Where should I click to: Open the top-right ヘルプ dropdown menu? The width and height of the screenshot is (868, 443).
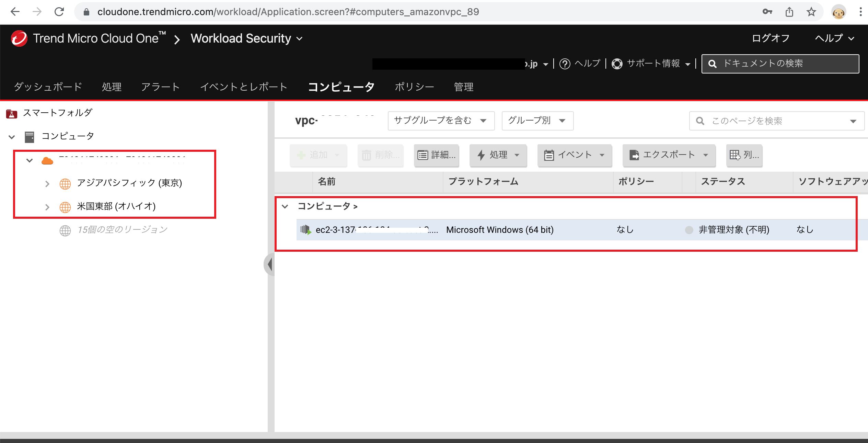[835, 38]
